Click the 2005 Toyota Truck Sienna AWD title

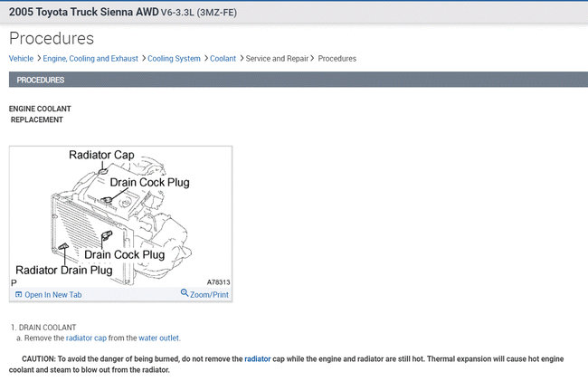[83, 12]
